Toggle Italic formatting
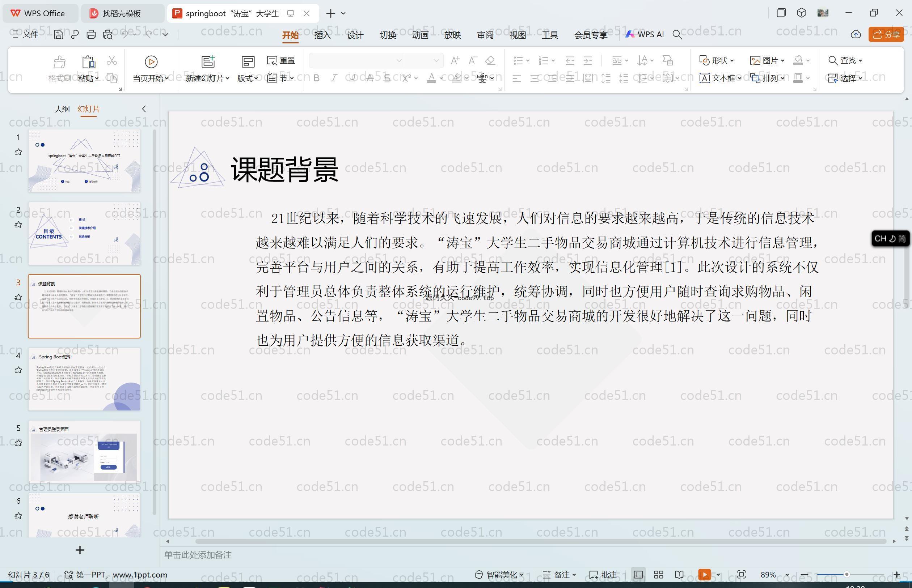The height and width of the screenshot is (588, 912). [x=334, y=78]
